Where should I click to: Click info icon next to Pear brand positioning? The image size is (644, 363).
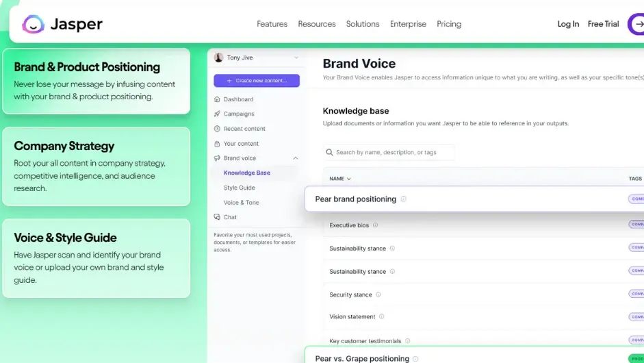tap(403, 199)
